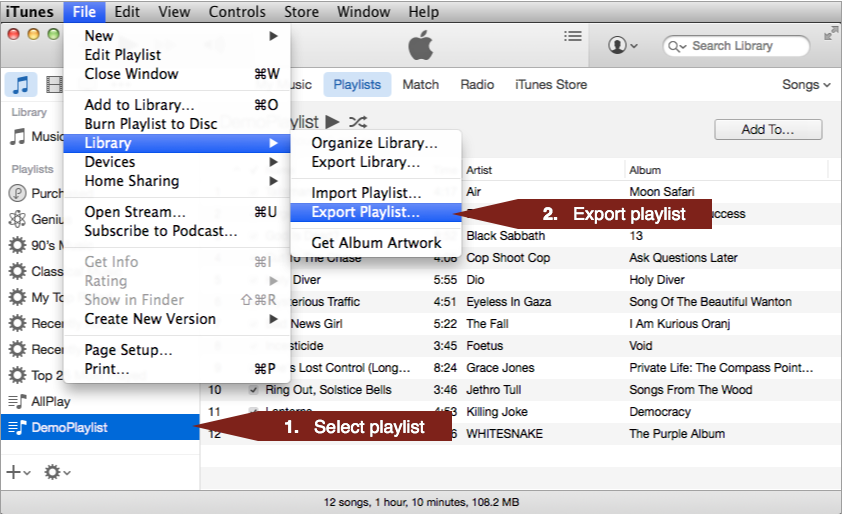Open the account user icon menu
Image resolution: width=843 pixels, height=514 pixels.
coord(623,45)
